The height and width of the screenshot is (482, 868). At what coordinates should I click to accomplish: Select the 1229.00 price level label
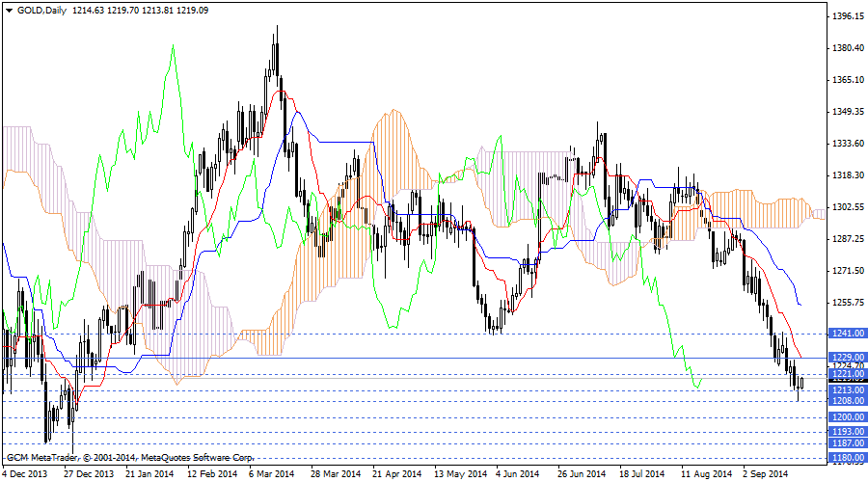pos(848,358)
